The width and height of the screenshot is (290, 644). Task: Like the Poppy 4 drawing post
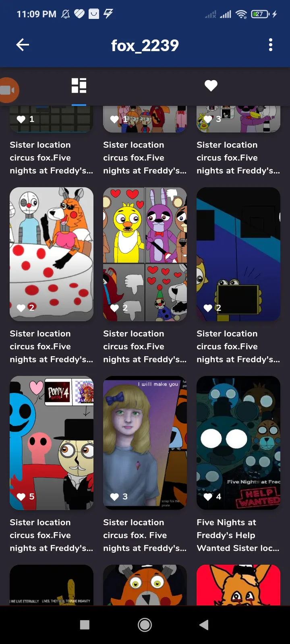coord(21,497)
